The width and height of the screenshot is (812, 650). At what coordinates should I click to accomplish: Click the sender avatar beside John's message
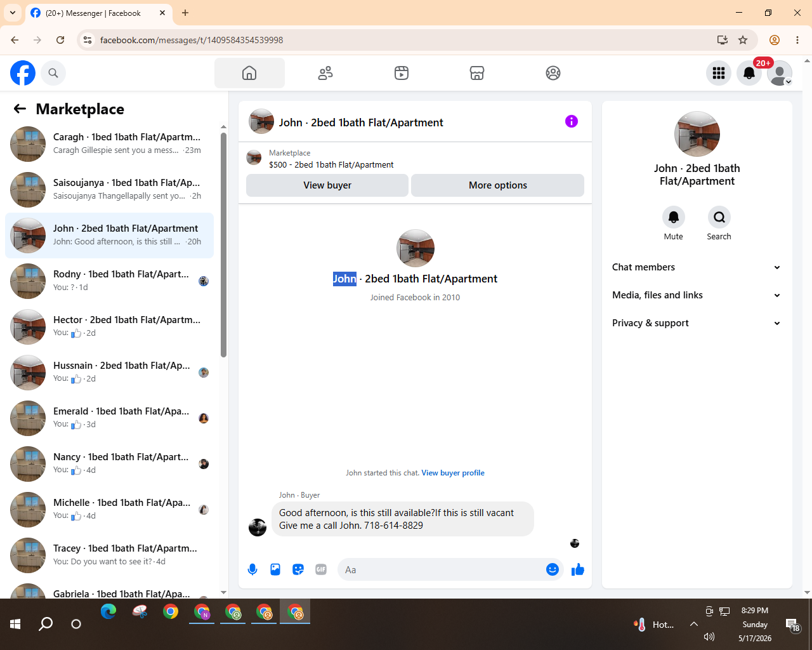(x=258, y=527)
